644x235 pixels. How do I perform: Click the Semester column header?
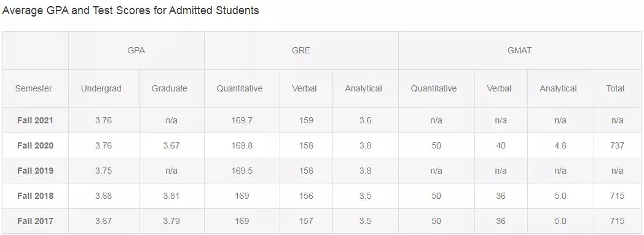pos(34,88)
